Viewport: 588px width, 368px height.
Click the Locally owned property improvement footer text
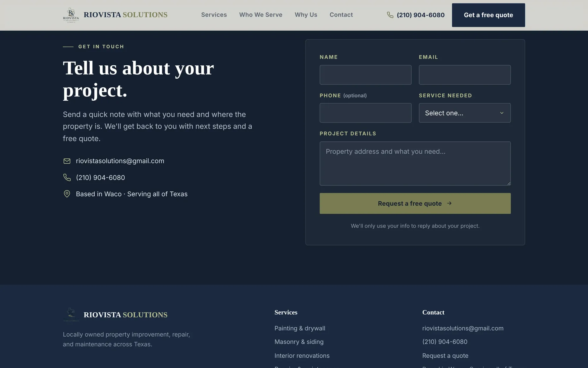click(126, 339)
